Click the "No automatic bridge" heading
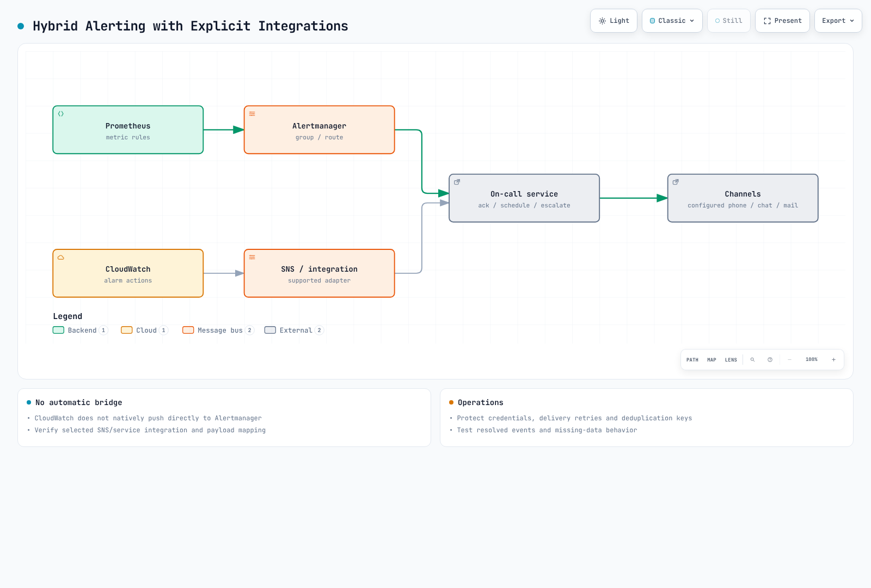The height and width of the screenshot is (588, 871). [x=79, y=402]
